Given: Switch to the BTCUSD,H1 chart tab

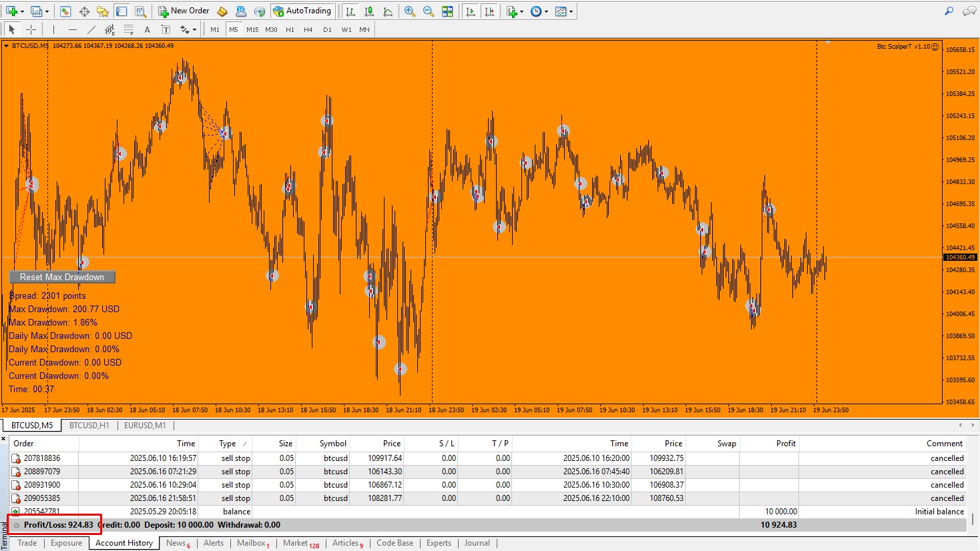Looking at the screenshot, I should click(89, 426).
